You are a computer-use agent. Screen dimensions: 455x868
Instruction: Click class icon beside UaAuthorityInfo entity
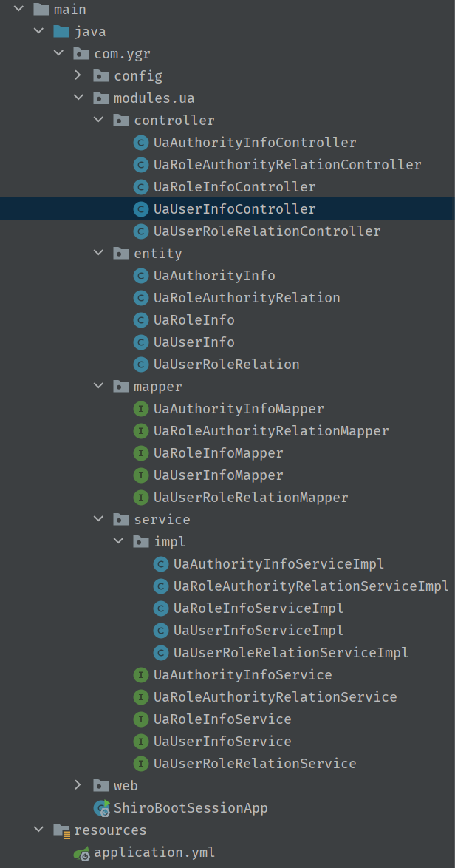141,276
